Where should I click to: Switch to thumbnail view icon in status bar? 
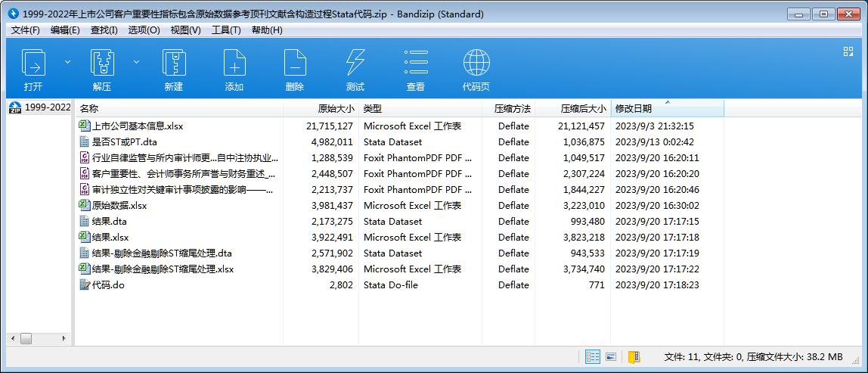(611, 357)
